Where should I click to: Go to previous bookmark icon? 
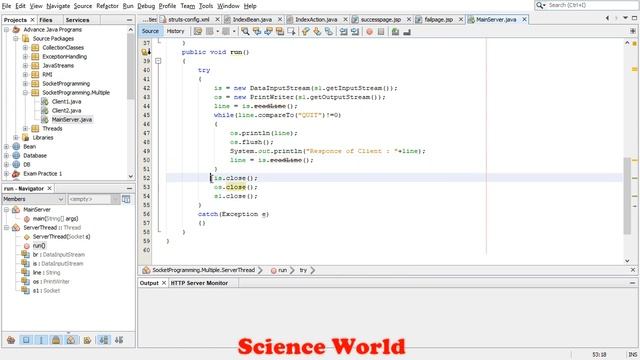(305, 31)
